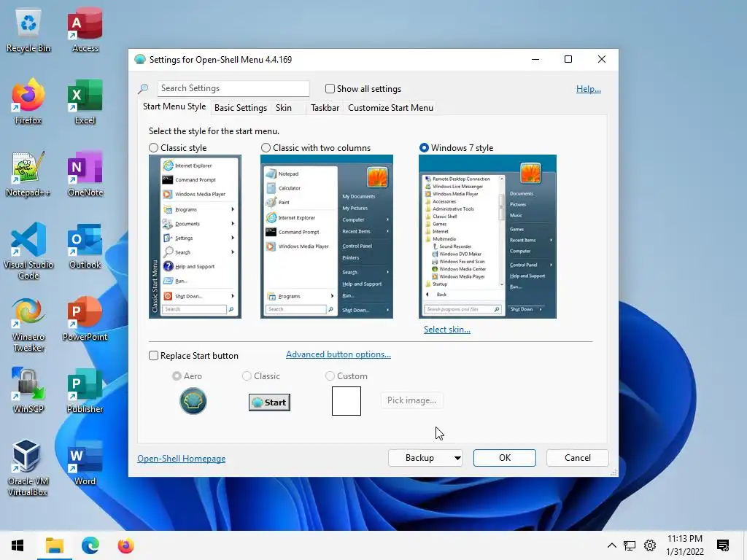Open the Firefox desktop shortcut
This screenshot has width=747, height=560.
(x=28, y=101)
